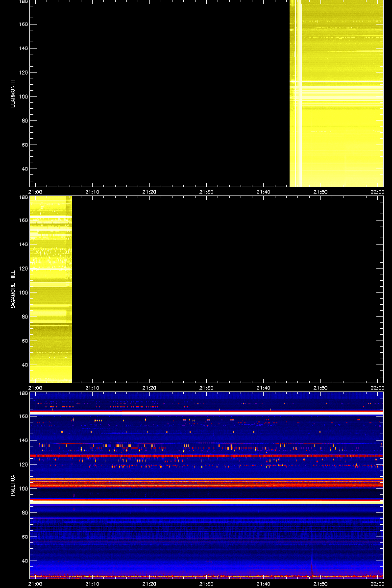Pick Palehua panel's 21:40 time label
This screenshot has height=588, width=392.
(264, 584)
